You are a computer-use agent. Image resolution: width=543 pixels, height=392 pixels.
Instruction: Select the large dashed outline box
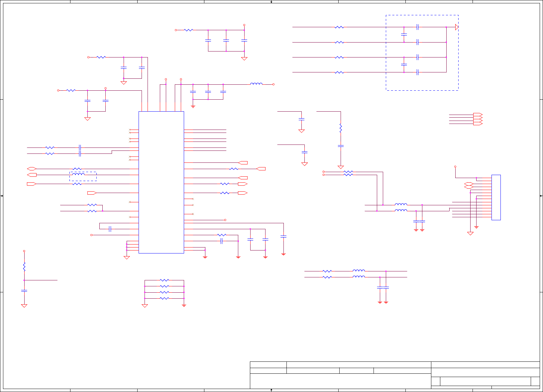(422, 52)
